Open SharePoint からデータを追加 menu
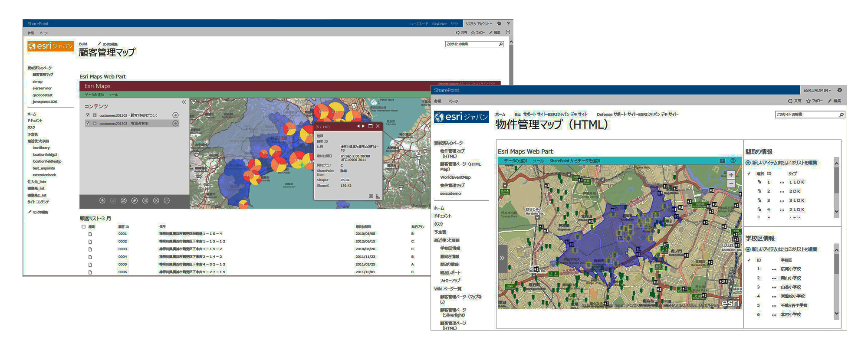The width and height of the screenshot is (868, 347). coord(575,161)
